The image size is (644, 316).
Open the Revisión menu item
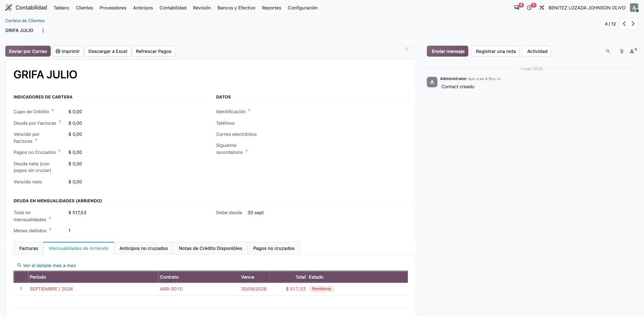coord(202,8)
